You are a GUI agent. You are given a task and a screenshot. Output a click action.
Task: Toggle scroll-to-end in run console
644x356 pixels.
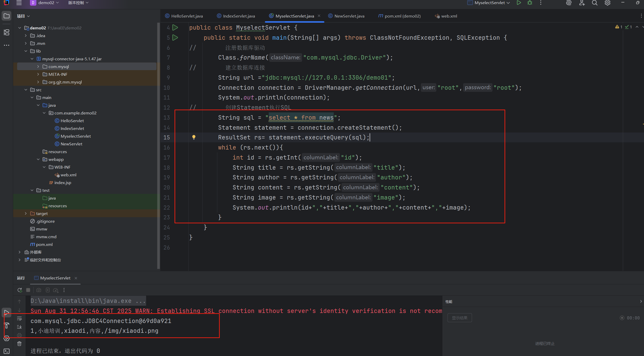19,327
